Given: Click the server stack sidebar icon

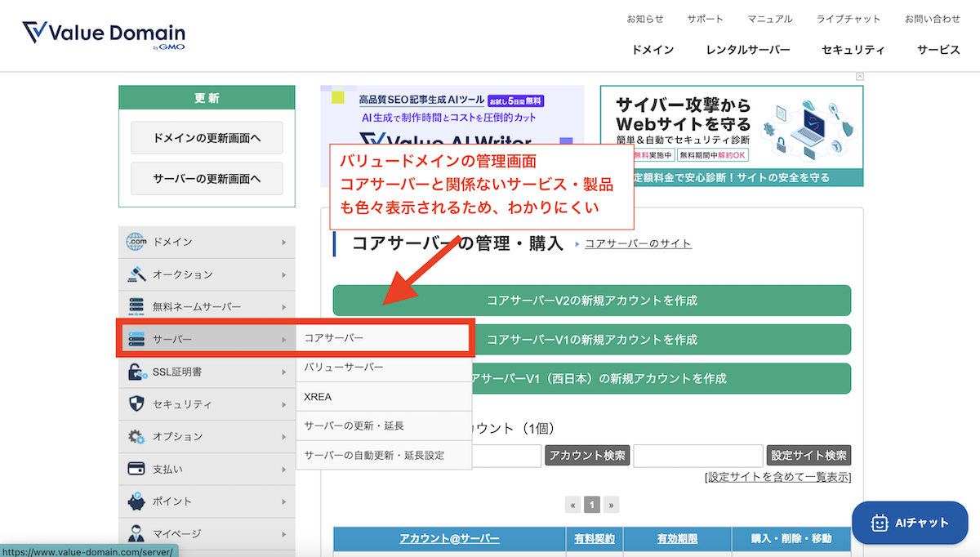Looking at the screenshot, I should click(x=136, y=339).
